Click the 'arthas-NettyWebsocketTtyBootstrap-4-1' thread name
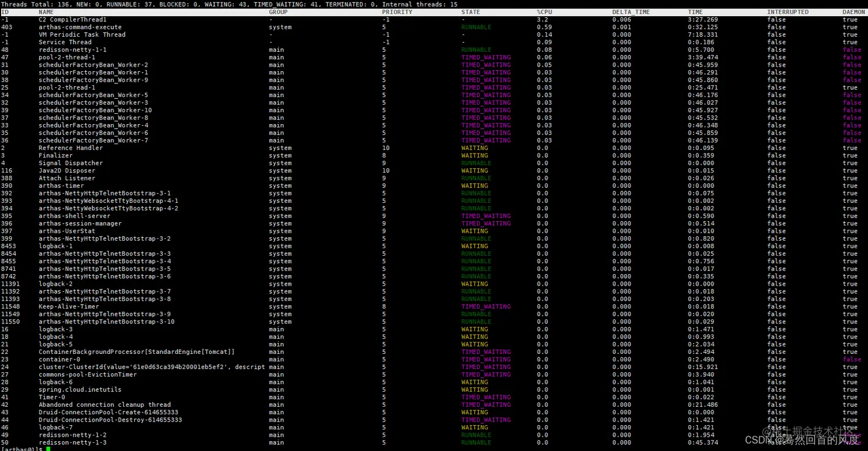 108,201
